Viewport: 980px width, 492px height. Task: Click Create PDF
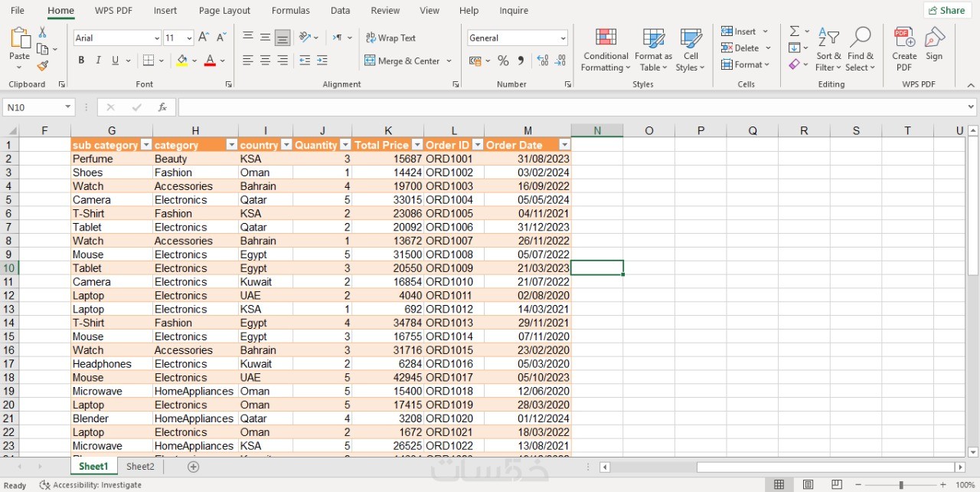(904, 50)
